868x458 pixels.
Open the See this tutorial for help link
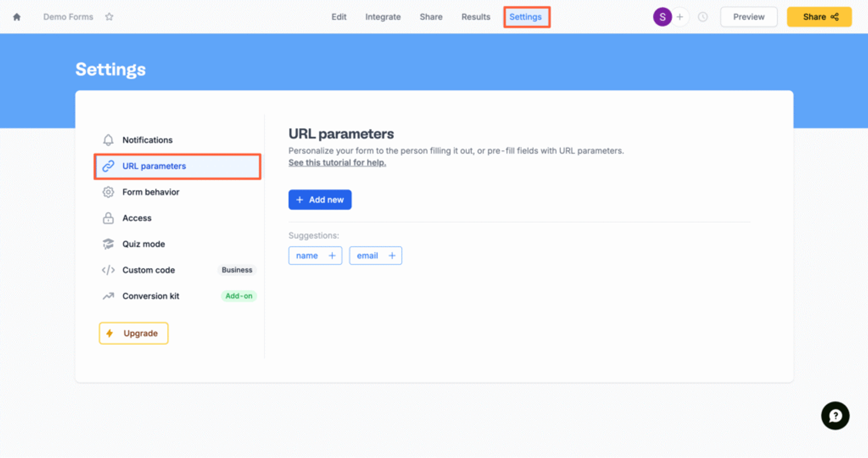click(x=337, y=163)
